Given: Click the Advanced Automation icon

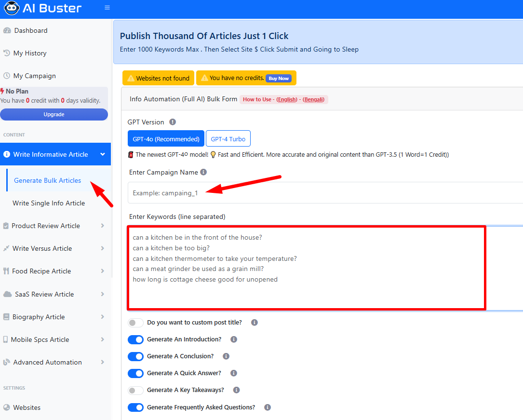Looking at the screenshot, I should pyautogui.click(x=6, y=362).
